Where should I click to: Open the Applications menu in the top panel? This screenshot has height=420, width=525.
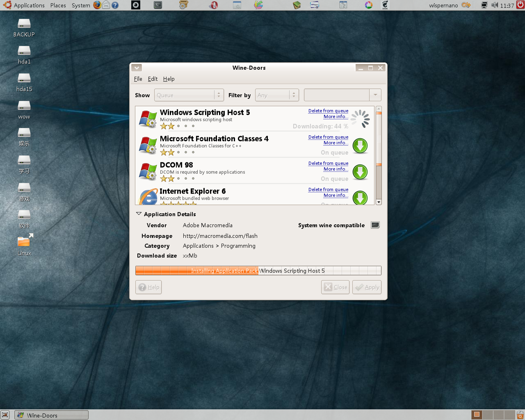pyautogui.click(x=29, y=5)
